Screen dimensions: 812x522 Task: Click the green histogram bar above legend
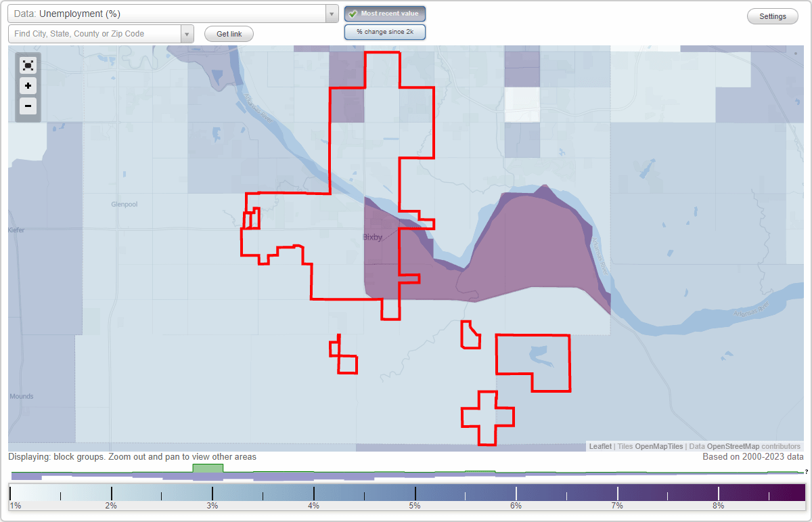[208, 468]
